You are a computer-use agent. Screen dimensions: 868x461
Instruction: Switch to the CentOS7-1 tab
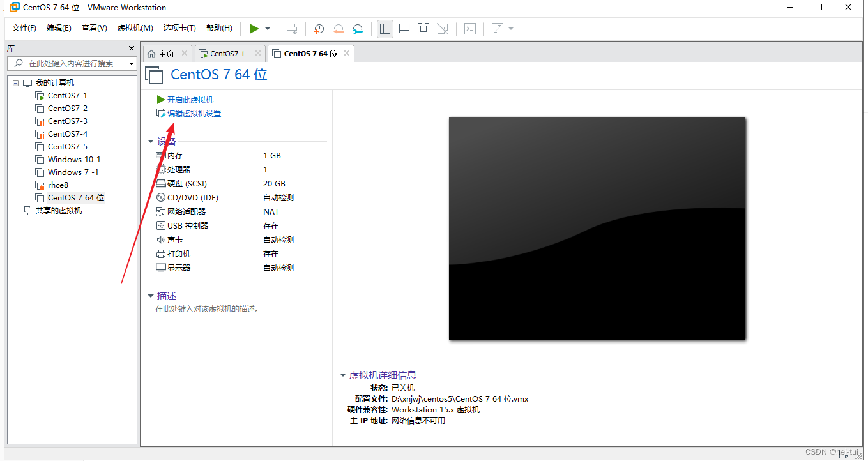click(x=229, y=53)
